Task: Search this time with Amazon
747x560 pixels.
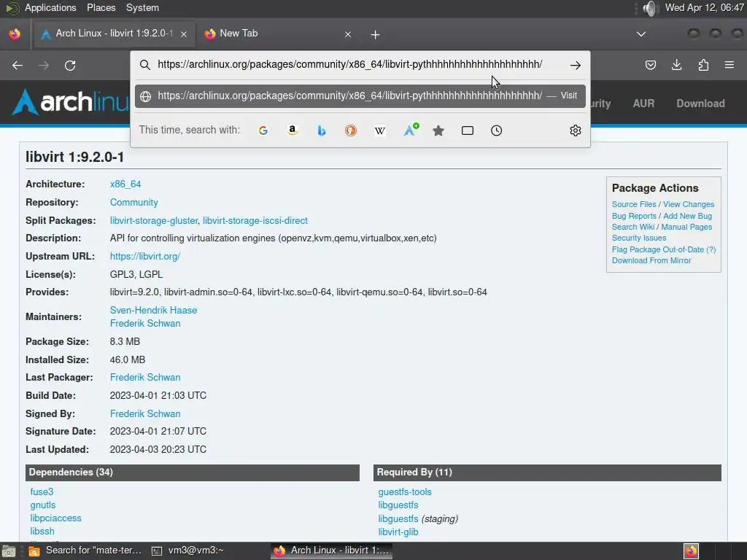Action: tap(293, 131)
